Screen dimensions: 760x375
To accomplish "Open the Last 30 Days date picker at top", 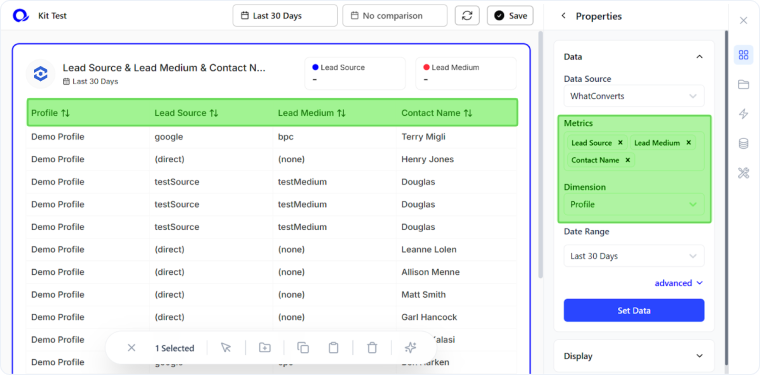I will pos(285,16).
